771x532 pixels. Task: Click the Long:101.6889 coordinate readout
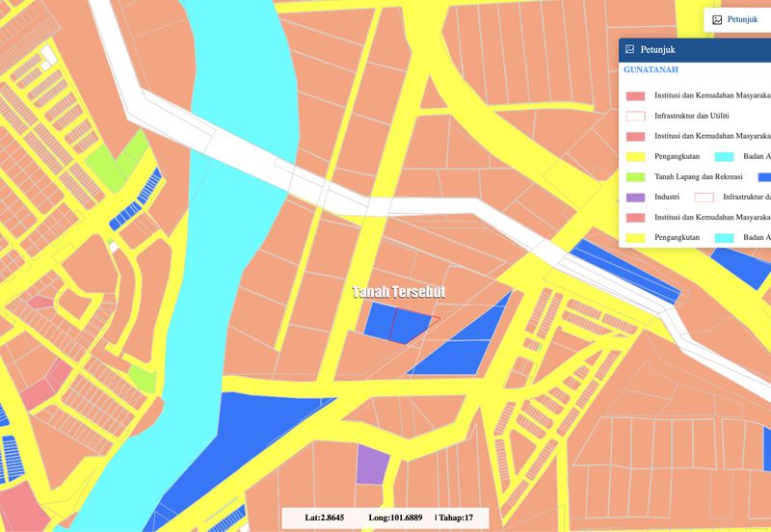pyautogui.click(x=395, y=518)
